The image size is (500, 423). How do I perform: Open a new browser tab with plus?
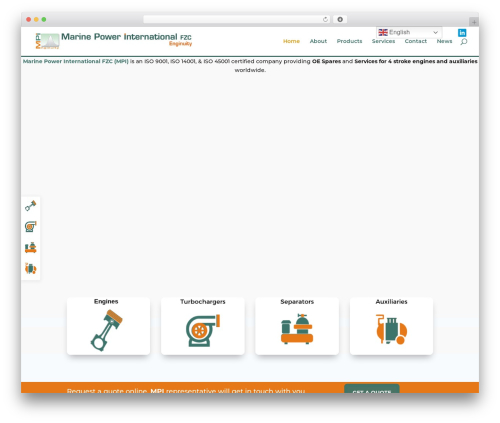pyautogui.click(x=474, y=22)
